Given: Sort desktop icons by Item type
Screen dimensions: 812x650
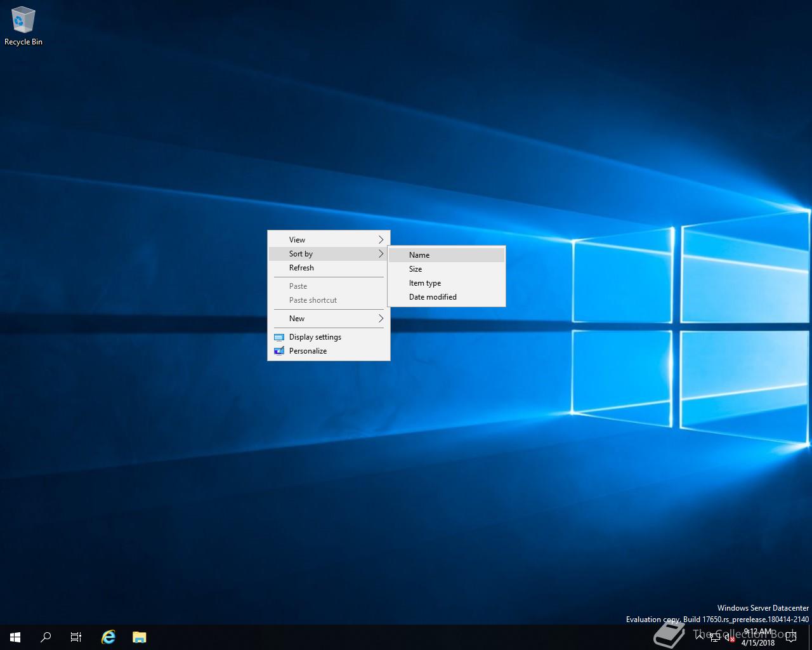Looking at the screenshot, I should click(447, 283).
